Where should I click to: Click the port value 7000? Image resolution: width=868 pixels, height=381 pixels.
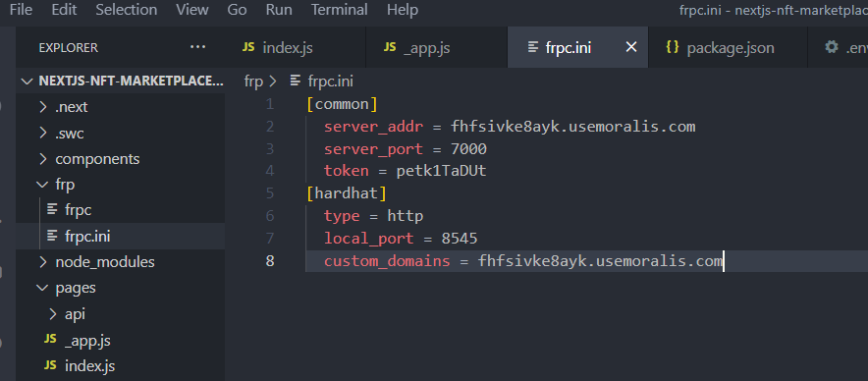point(468,149)
